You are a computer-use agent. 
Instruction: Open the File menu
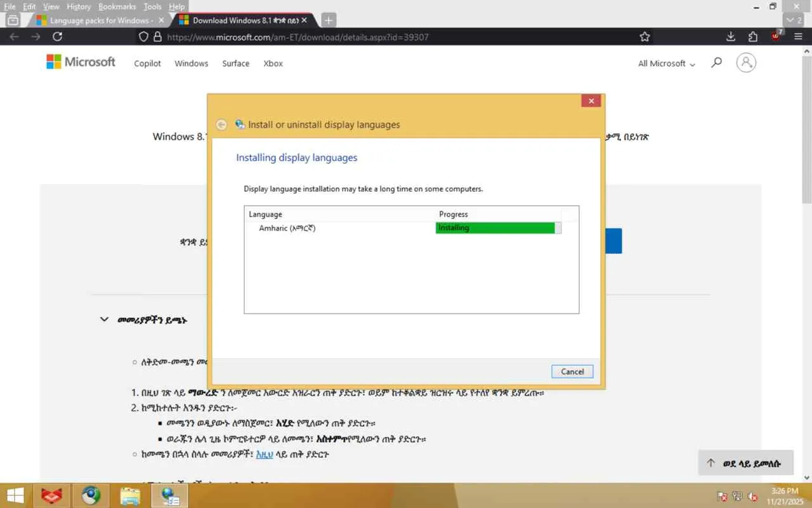click(x=10, y=6)
